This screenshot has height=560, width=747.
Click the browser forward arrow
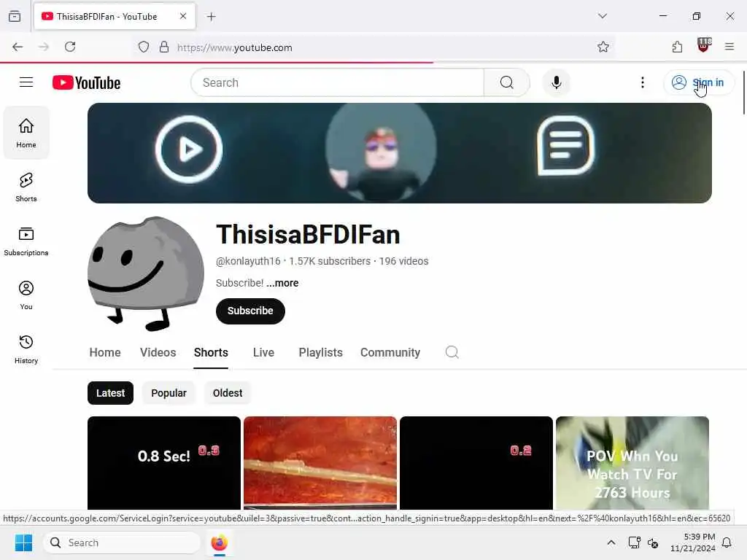point(44,47)
